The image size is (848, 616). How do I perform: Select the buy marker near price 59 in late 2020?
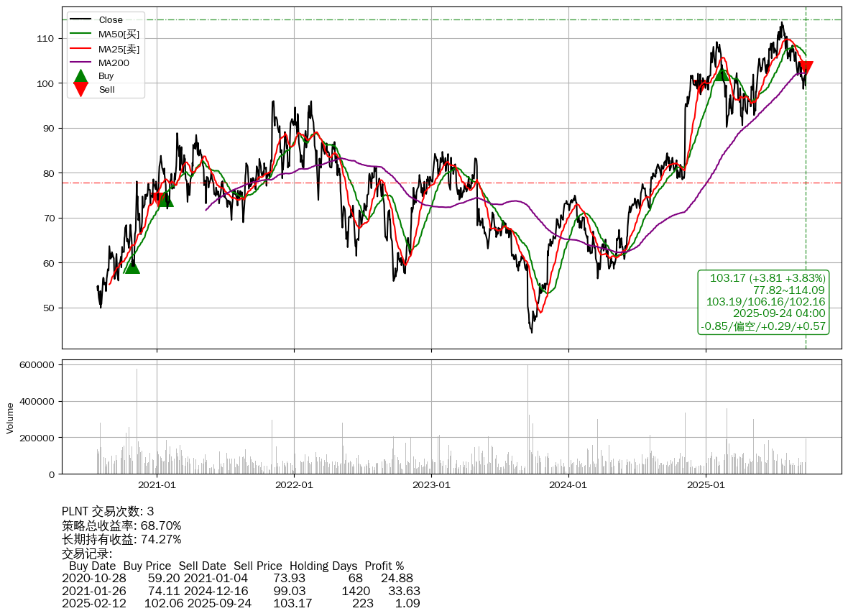click(x=132, y=267)
